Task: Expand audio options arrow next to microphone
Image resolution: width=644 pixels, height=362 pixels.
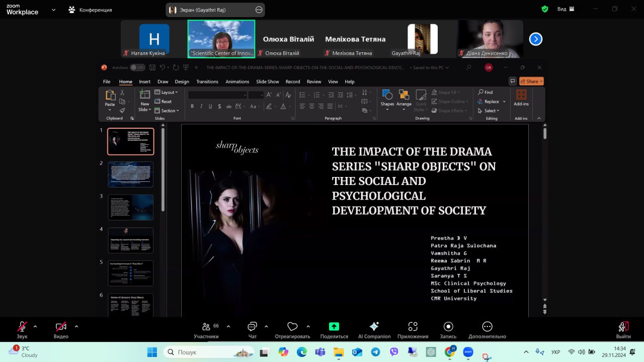Action: click(35, 326)
